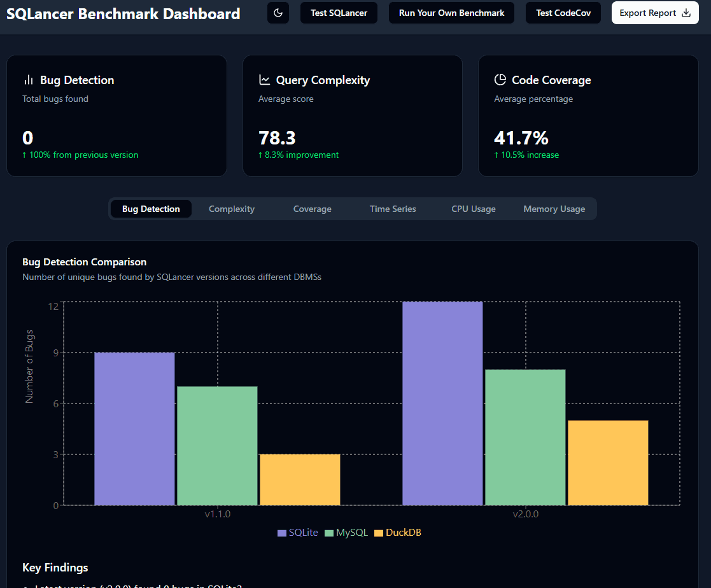The image size is (711, 588).
Task: Click the MySQL legend label
Action: click(x=352, y=533)
